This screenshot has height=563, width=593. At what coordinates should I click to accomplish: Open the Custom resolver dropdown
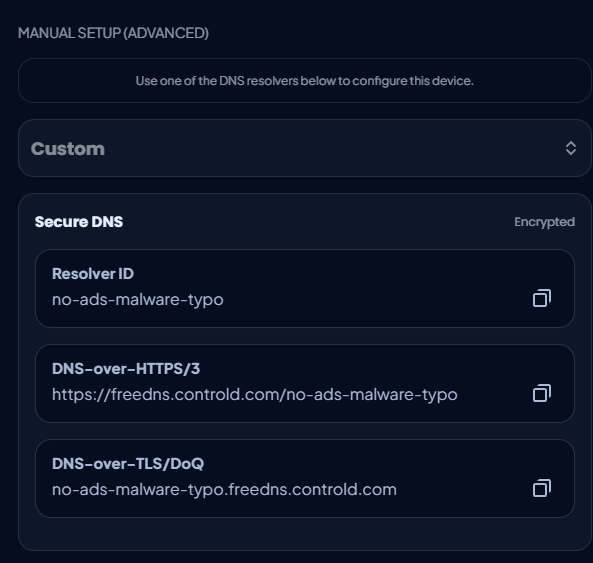click(305, 148)
